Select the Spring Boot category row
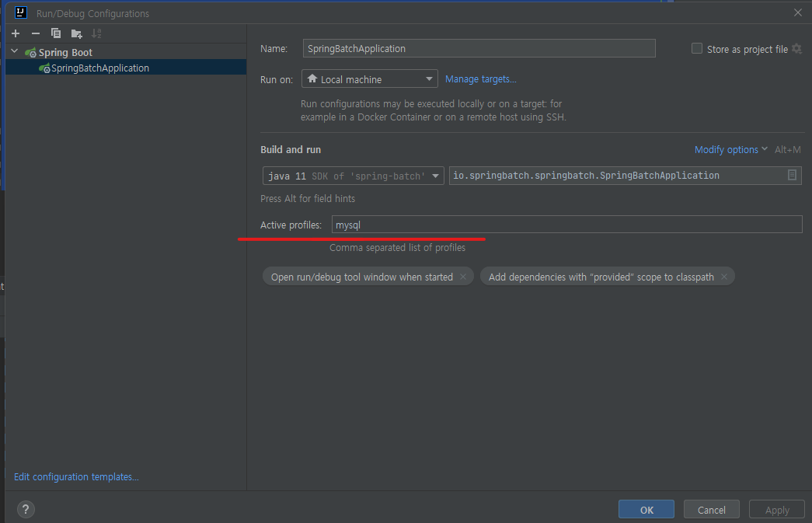Screen dimensions: 812x523 (x=126, y=52)
